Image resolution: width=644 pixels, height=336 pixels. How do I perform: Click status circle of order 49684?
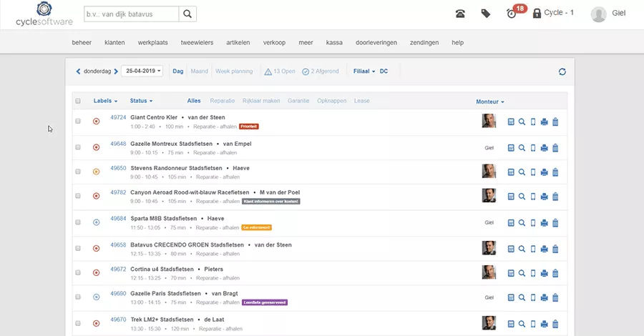coord(96,222)
